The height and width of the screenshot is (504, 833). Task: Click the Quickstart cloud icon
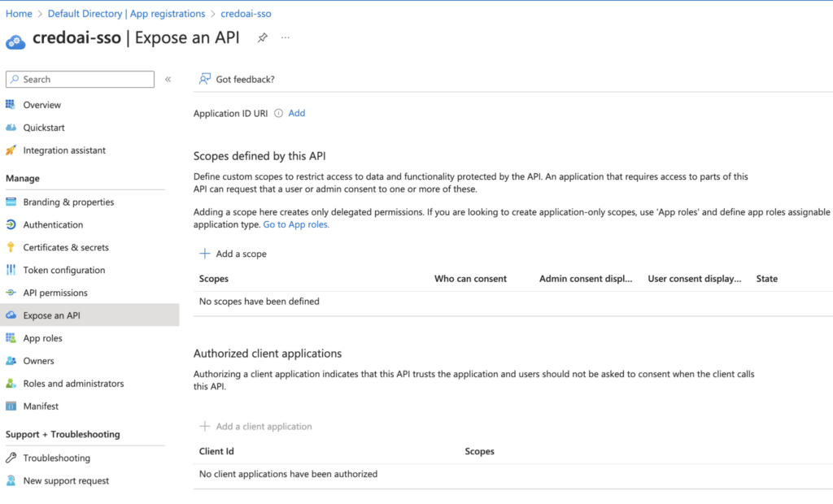[11, 128]
